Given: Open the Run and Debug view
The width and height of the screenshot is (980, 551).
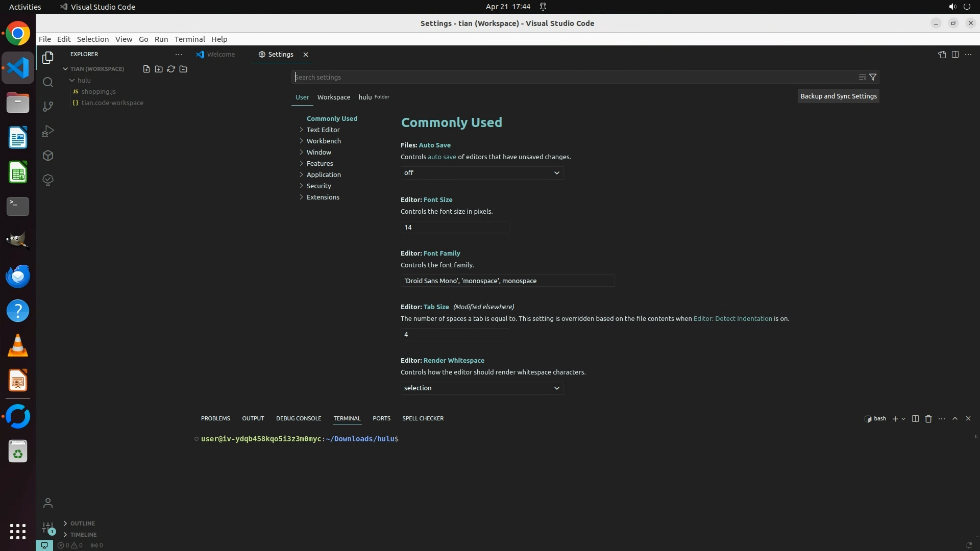Looking at the screenshot, I should point(48,131).
